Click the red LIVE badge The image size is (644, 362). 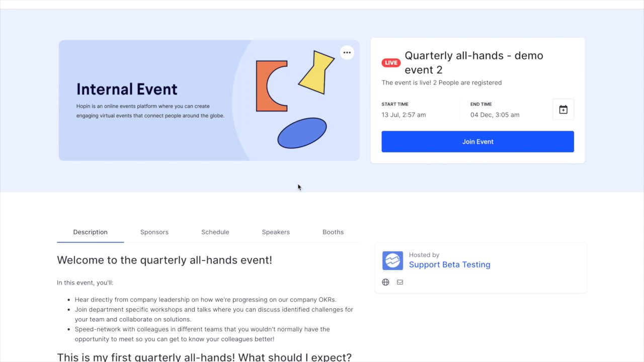pos(391,63)
